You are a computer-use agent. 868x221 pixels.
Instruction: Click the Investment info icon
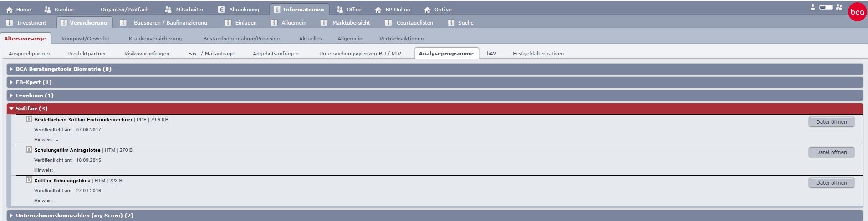coord(10,23)
